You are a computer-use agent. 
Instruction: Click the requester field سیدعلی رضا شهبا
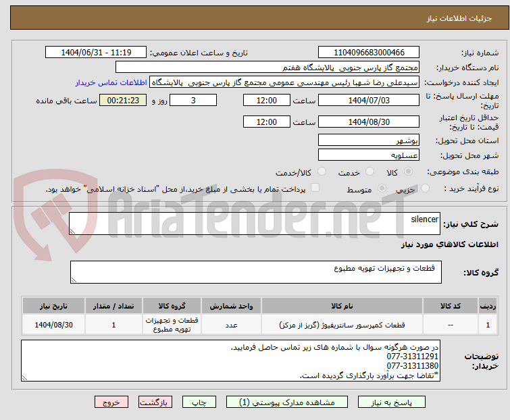[x=284, y=82]
